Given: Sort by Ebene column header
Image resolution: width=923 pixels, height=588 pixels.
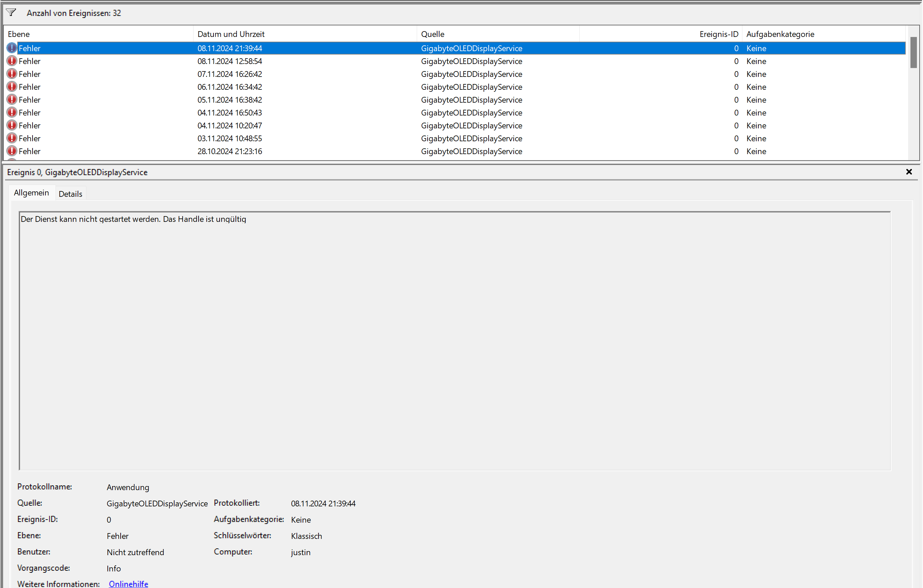Looking at the screenshot, I should (19, 34).
